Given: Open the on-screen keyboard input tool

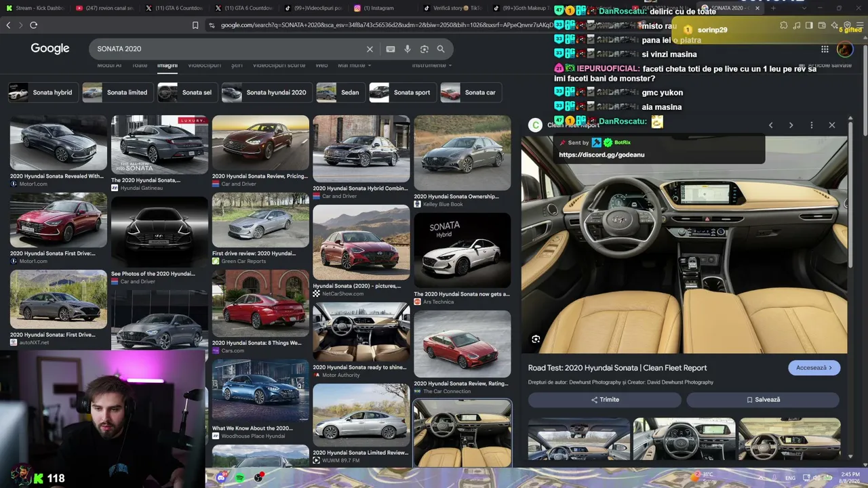Looking at the screenshot, I should (x=391, y=49).
